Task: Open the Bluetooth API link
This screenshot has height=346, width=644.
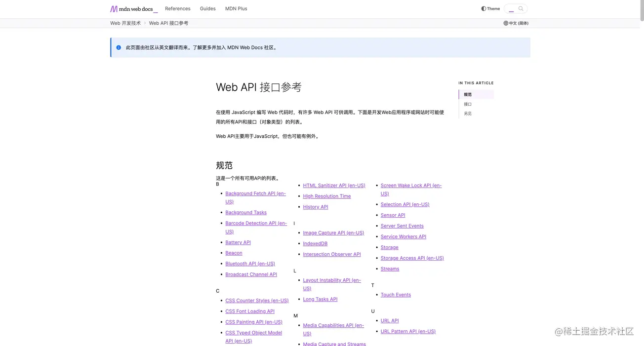Action: pos(250,264)
